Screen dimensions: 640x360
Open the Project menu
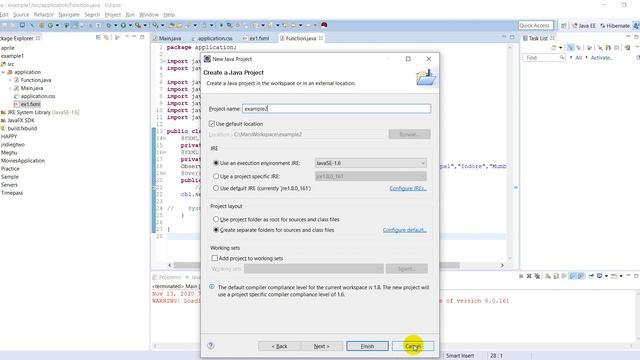113,15
